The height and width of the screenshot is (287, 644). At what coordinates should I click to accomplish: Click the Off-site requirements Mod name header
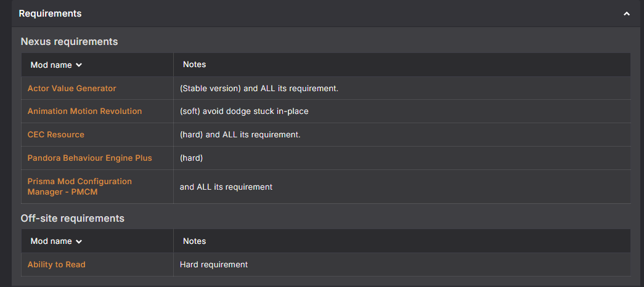pos(51,241)
